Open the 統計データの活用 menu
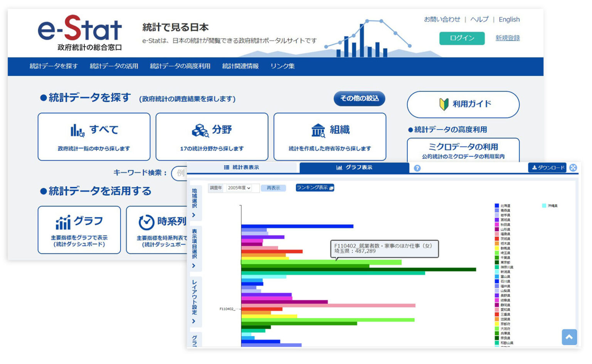Viewport: 592px width, 364px height. pos(114,66)
